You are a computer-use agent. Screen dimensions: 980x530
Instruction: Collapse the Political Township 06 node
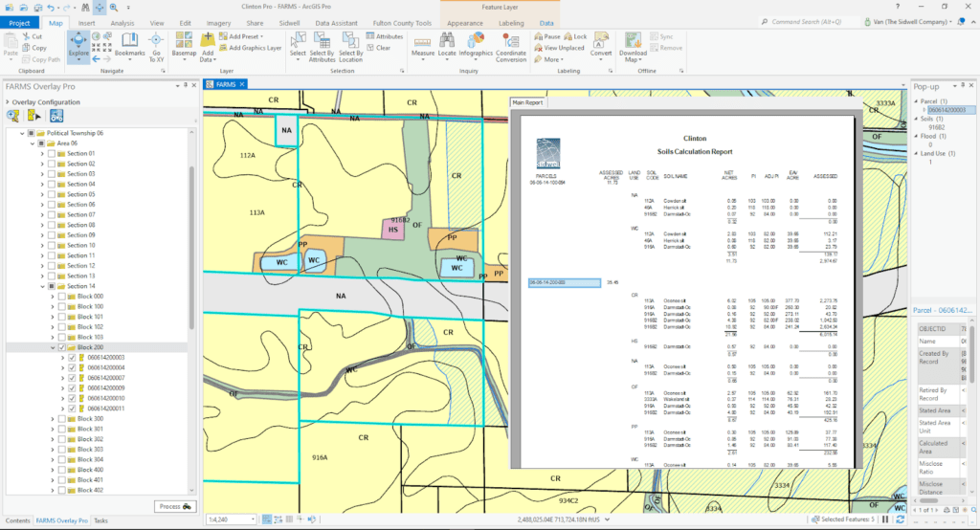pos(23,133)
